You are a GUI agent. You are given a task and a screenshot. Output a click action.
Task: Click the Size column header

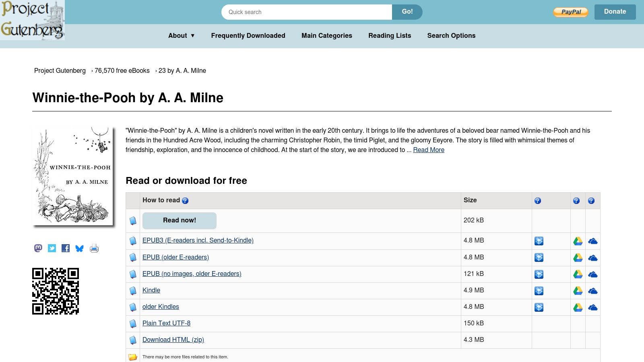496,200
